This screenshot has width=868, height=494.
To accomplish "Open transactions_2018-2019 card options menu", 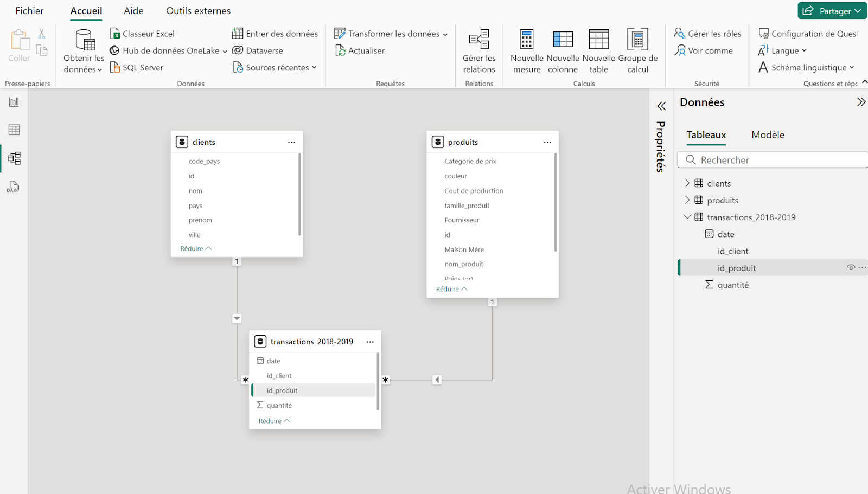I will [x=370, y=342].
